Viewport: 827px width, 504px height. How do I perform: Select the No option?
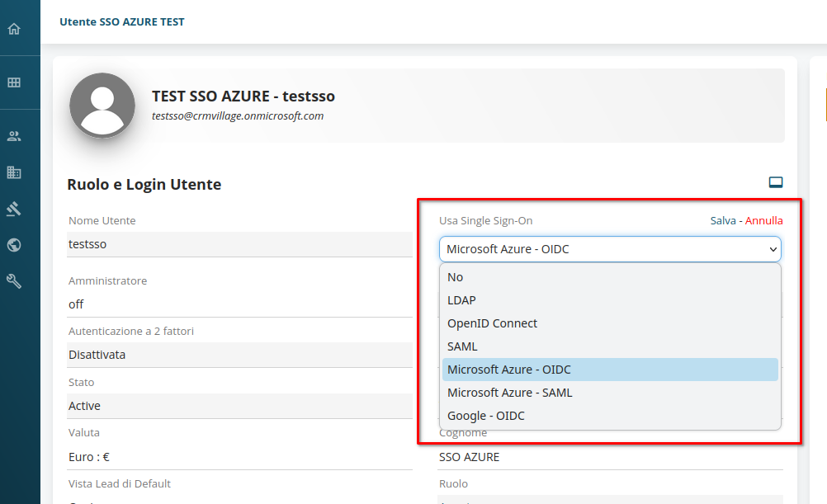(610, 277)
